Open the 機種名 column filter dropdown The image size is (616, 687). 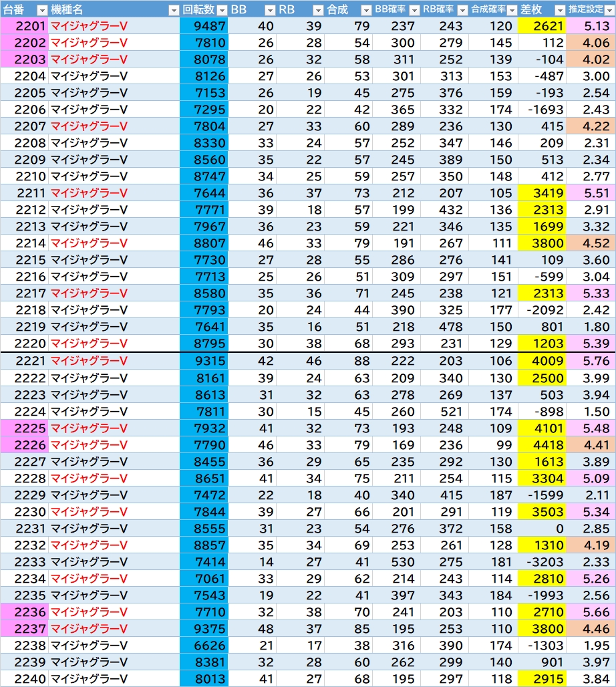coord(173,10)
